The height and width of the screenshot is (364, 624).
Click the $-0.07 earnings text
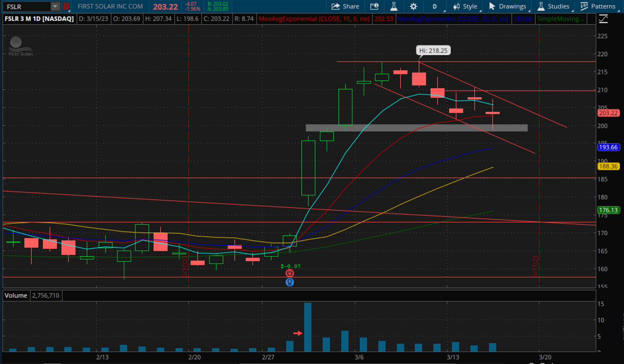pos(291,266)
